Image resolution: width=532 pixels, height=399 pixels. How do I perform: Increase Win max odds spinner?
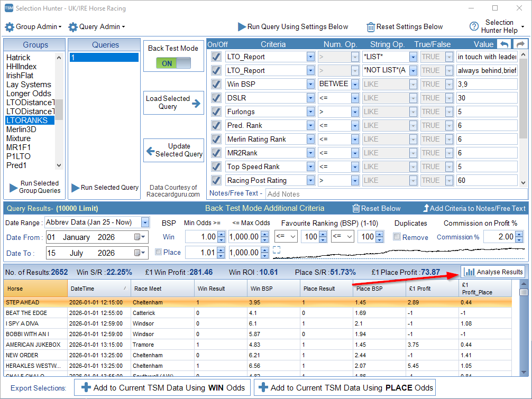265,234
